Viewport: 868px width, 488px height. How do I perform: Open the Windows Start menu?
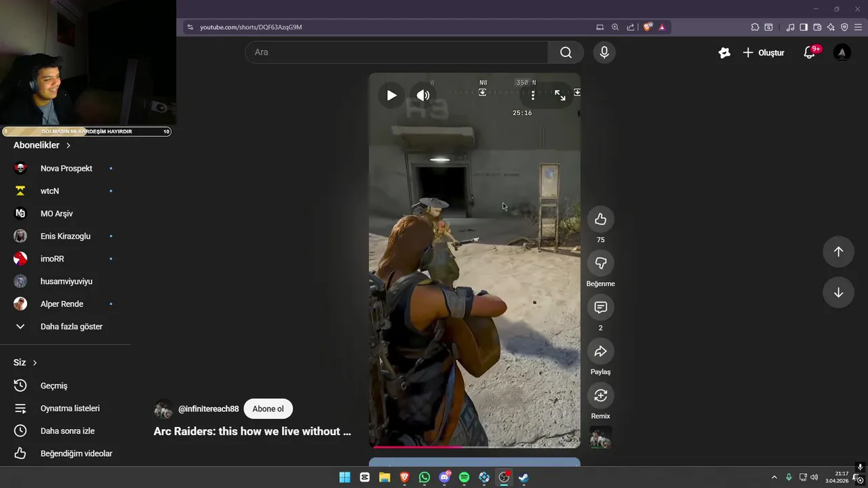pyautogui.click(x=344, y=477)
